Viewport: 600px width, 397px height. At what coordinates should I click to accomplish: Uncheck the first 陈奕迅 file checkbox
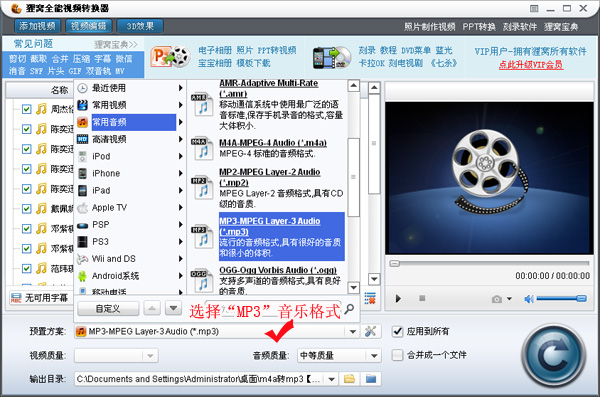click(26, 129)
